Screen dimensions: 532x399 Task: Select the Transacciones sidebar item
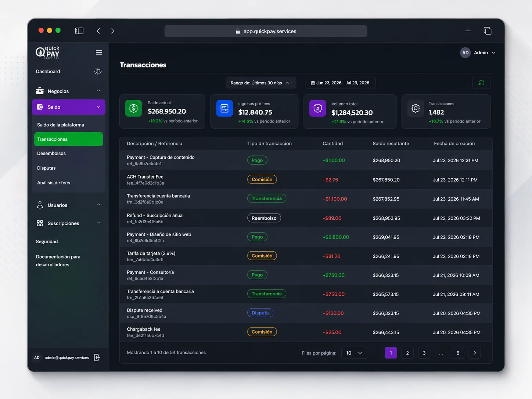68,139
